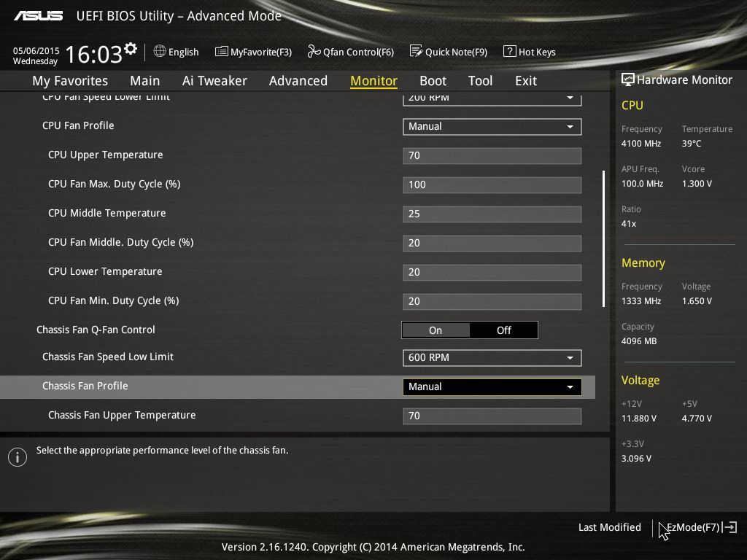Click the globe language icon
Image resolution: width=747 pixels, height=560 pixels.
pos(160,52)
